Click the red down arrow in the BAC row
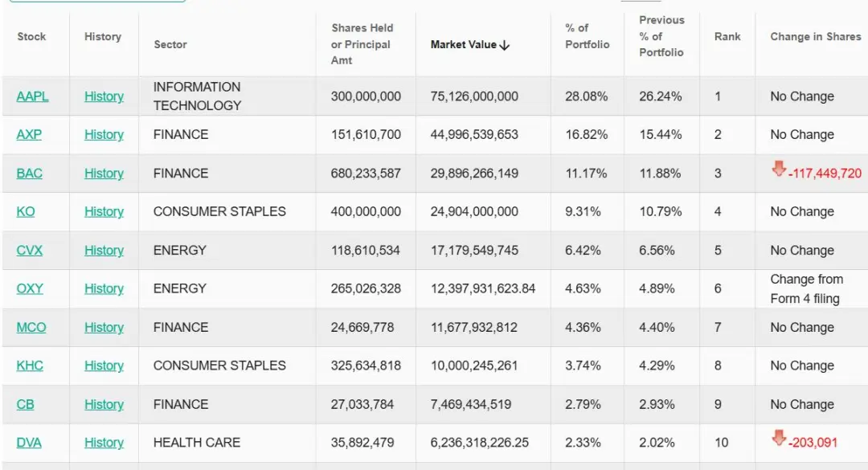 coord(779,168)
